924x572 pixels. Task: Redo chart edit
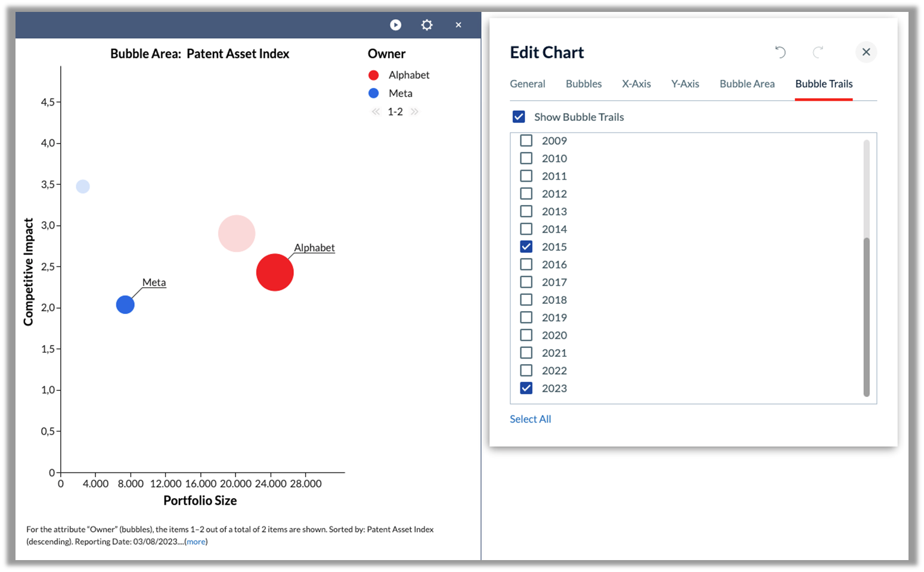(x=818, y=52)
